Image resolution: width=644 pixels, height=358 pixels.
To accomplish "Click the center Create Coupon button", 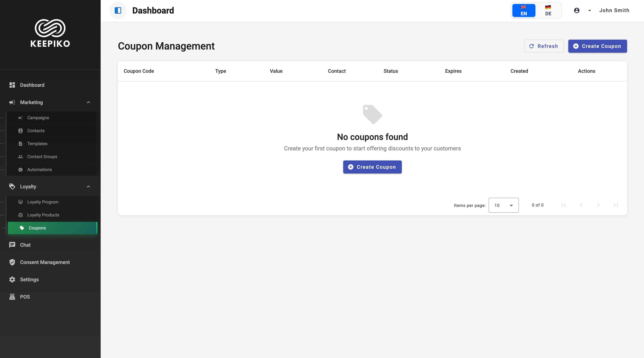I will coord(372,167).
